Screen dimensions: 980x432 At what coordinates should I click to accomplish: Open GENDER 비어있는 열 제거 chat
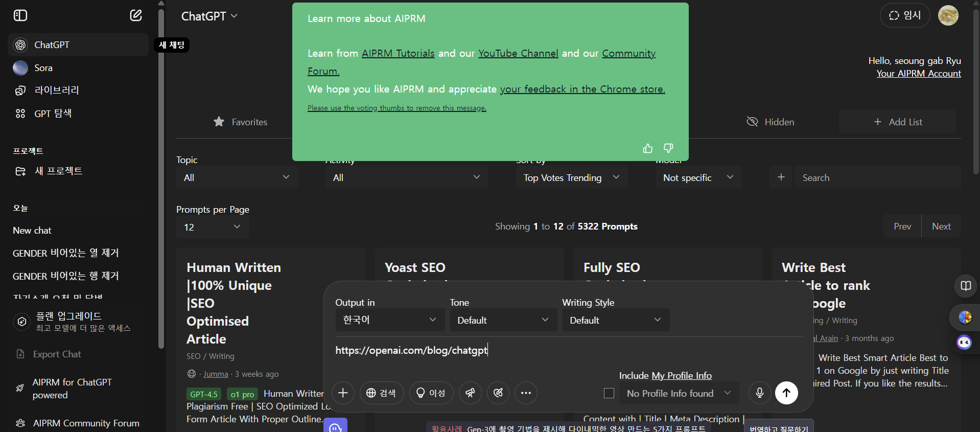(78, 253)
